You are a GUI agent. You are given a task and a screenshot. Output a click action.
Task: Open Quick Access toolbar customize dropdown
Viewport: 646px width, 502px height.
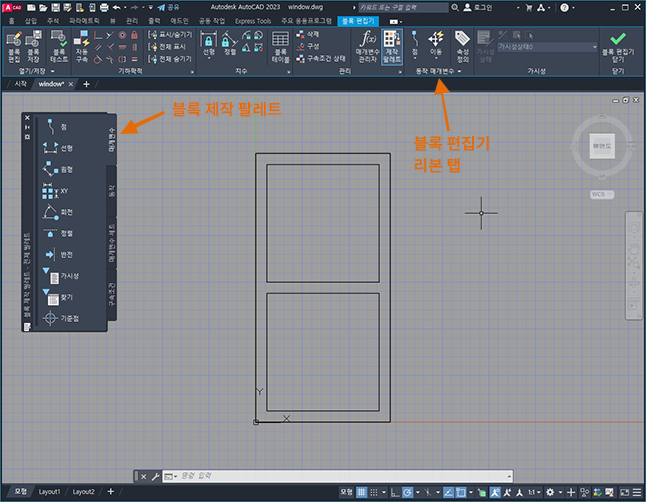pos(150,7)
